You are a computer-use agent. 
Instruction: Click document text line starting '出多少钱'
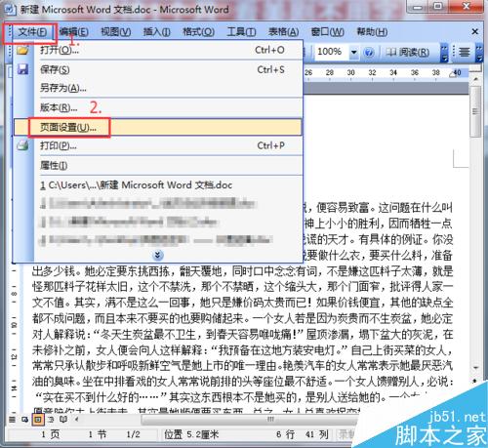pyautogui.click(x=242, y=271)
